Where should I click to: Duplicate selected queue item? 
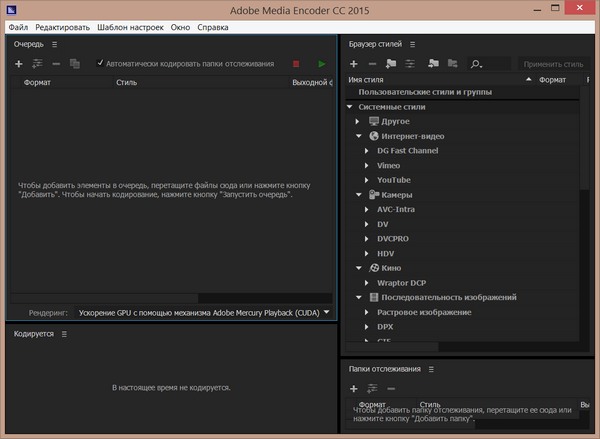(75, 64)
